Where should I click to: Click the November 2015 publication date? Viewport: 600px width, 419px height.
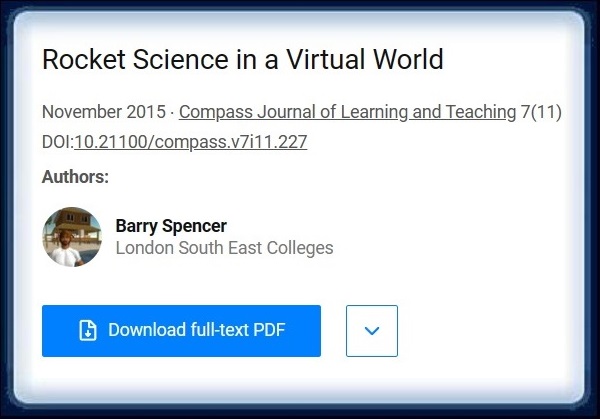[x=104, y=112]
